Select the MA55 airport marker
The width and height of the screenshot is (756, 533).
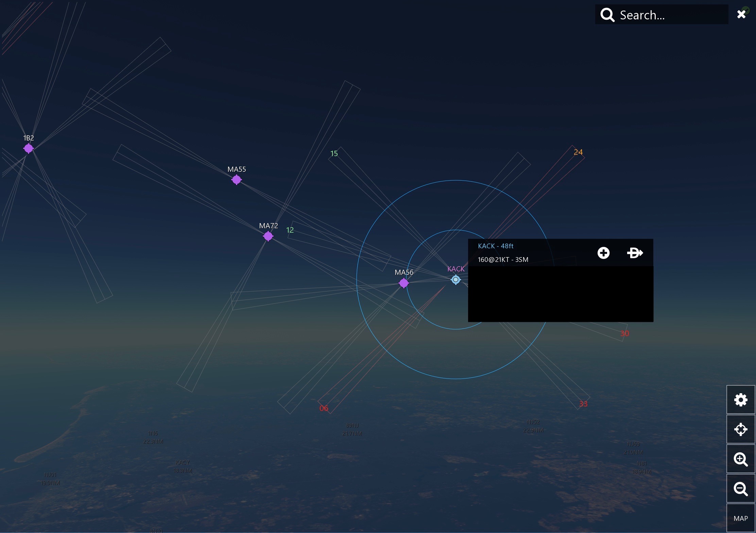point(236,180)
